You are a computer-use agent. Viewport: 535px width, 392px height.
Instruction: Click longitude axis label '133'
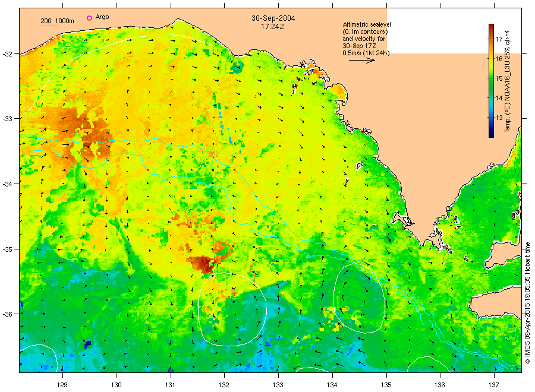pos(278,385)
